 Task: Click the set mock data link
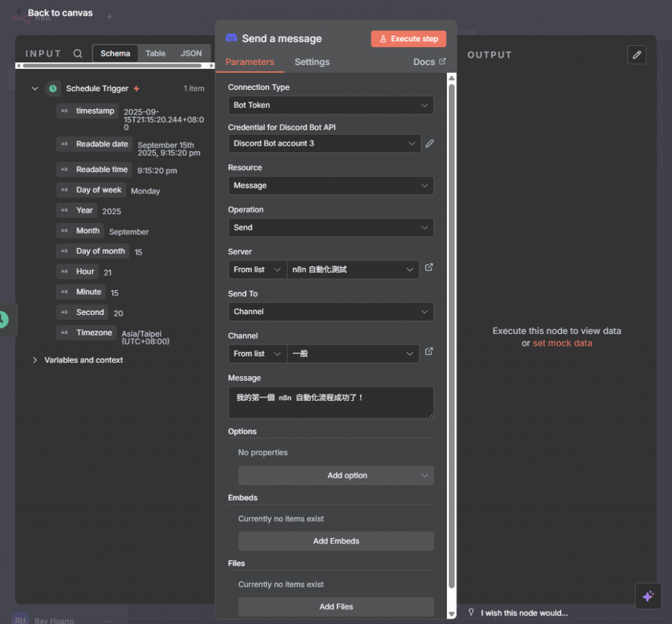click(562, 343)
